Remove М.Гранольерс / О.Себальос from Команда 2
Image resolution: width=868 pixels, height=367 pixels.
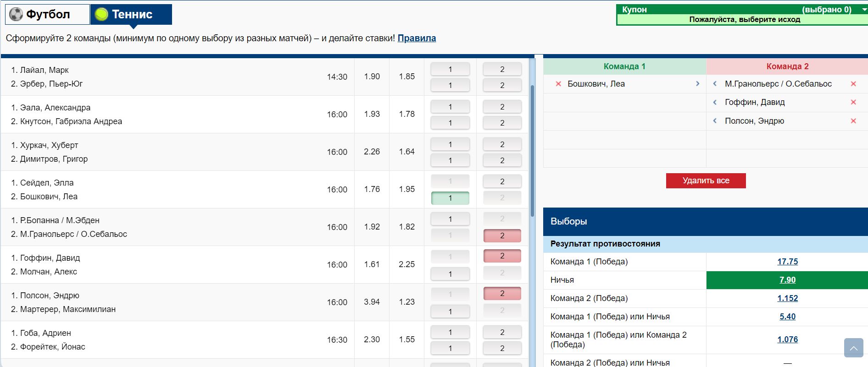[853, 84]
